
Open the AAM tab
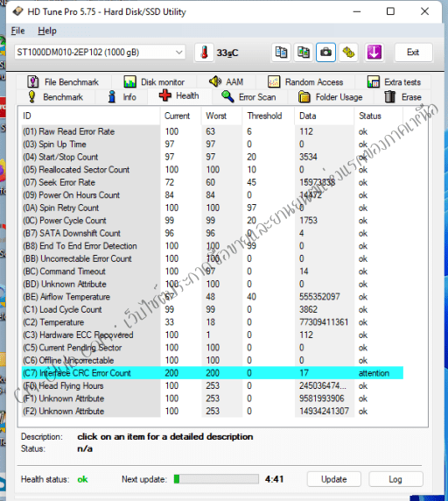click(x=227, y=82)
